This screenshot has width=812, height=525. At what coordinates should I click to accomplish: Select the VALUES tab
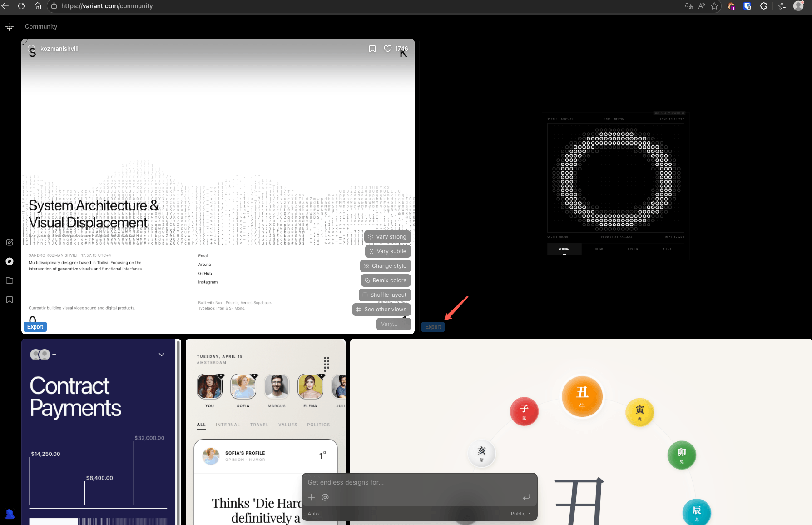tap(287, 425)
